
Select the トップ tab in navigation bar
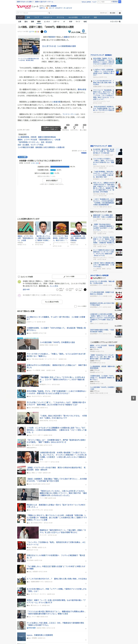[x=20, y=17]
